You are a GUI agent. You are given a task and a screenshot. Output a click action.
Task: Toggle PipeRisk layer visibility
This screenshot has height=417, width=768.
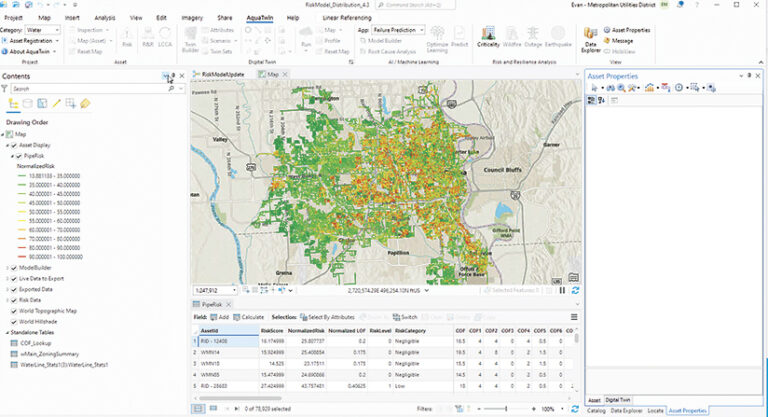tap(19, 156)
